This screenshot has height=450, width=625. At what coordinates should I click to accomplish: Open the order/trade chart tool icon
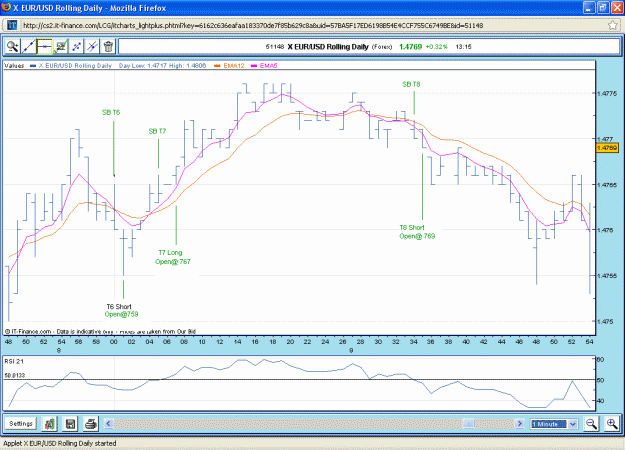click(61, 47)
